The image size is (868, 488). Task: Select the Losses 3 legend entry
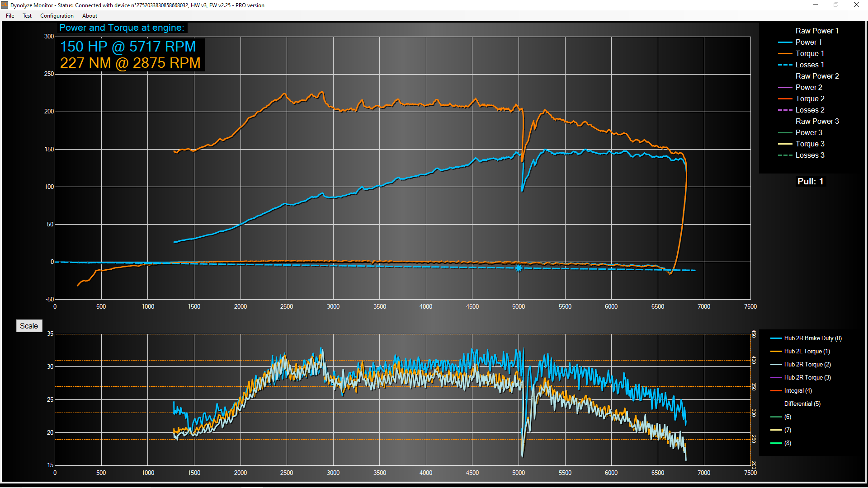[x=810, y=155]
